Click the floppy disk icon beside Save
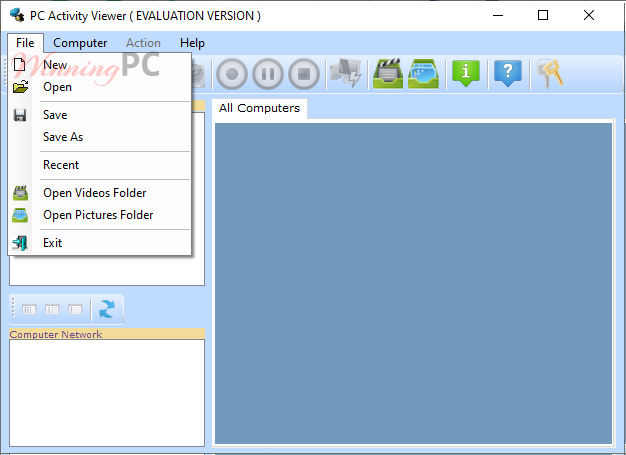This screenshot has height=455, width=626. [20, 115]
